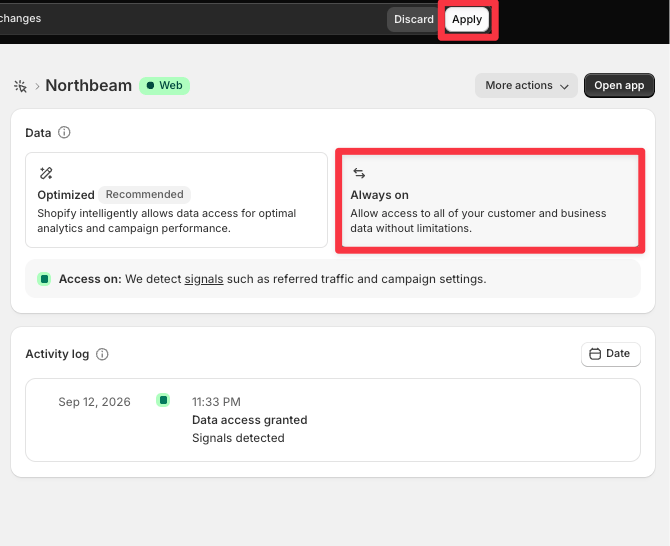Click the Signals detected log text

[x=238, y=438]
